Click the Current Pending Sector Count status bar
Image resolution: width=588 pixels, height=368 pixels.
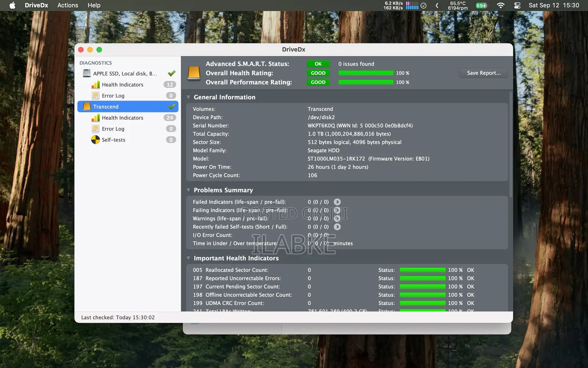click(423, 287)
